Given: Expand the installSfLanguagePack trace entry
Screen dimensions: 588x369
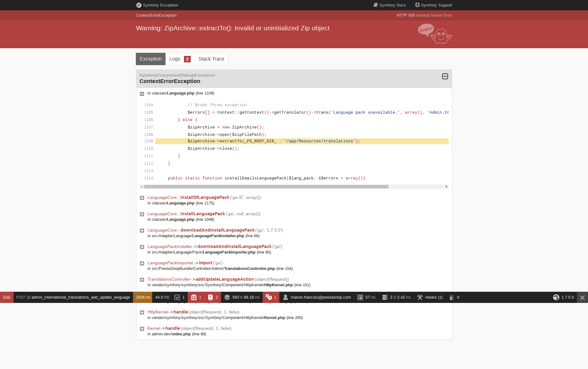Looking at the screenshot, I should pos(142,198).
